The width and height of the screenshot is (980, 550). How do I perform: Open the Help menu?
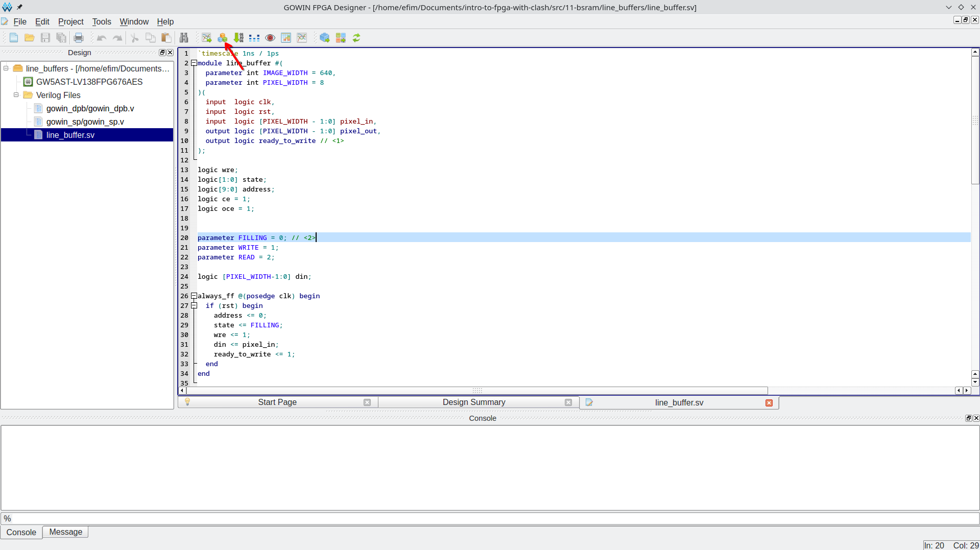tap(165, 21)
